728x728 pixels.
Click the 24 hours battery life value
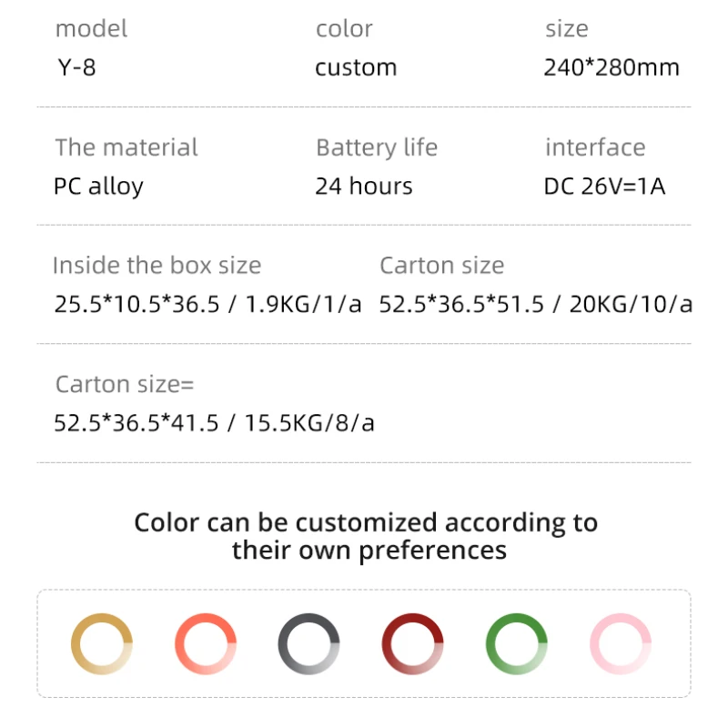364,187
